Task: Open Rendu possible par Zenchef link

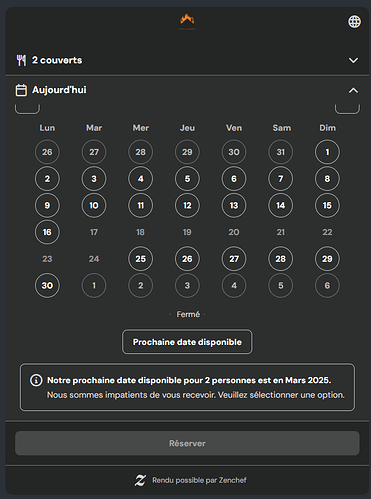Action: (199, 480)
